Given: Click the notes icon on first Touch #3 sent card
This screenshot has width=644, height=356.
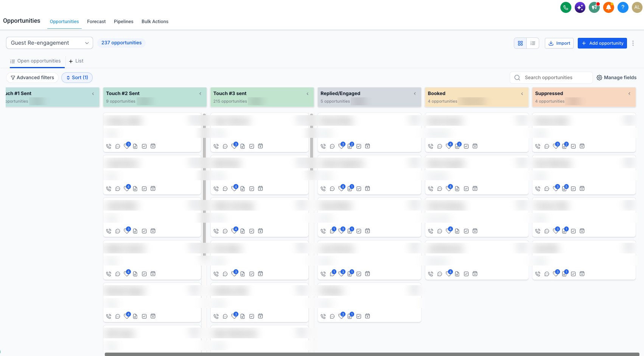Looking at the screenshot, I should [243, 146].
